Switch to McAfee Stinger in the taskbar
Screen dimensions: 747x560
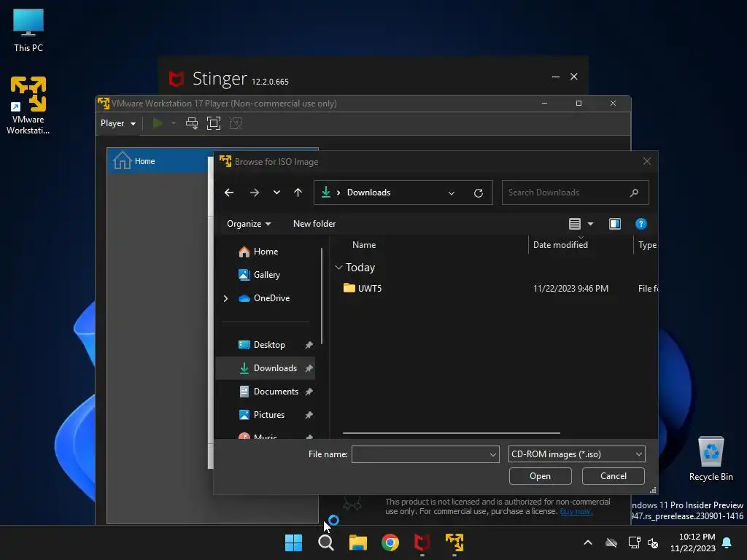(x=422, y=542)
